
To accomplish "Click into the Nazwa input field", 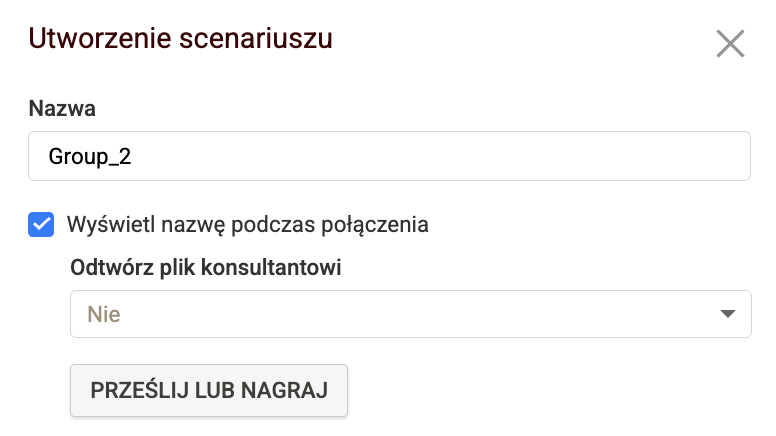I will pos(389,156).
